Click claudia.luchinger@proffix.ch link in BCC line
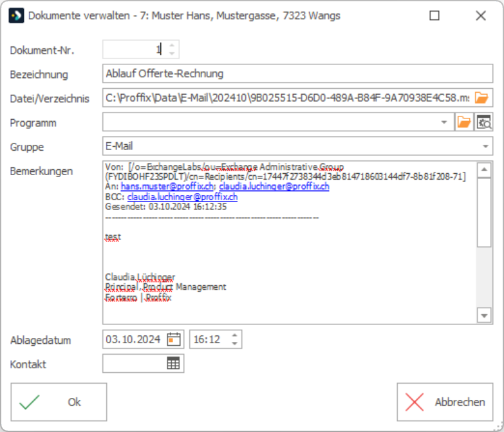504x432 pixels. click(x=183, y=197)
